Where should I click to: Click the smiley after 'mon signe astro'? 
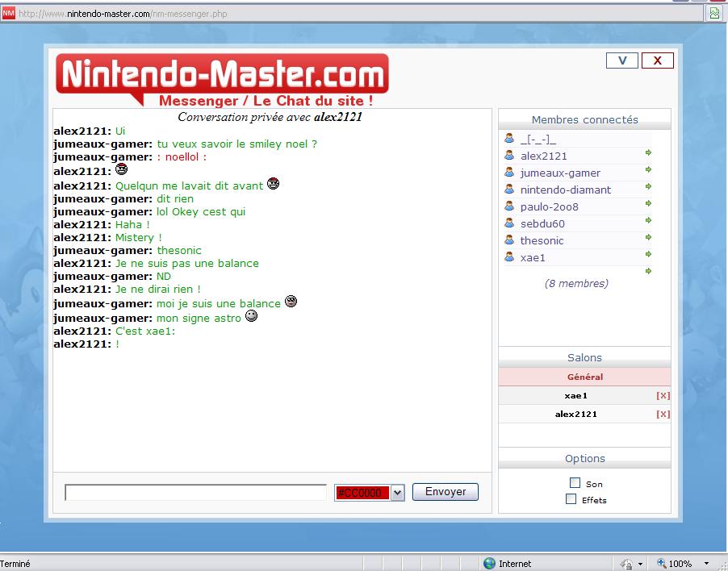pos(251,316)
